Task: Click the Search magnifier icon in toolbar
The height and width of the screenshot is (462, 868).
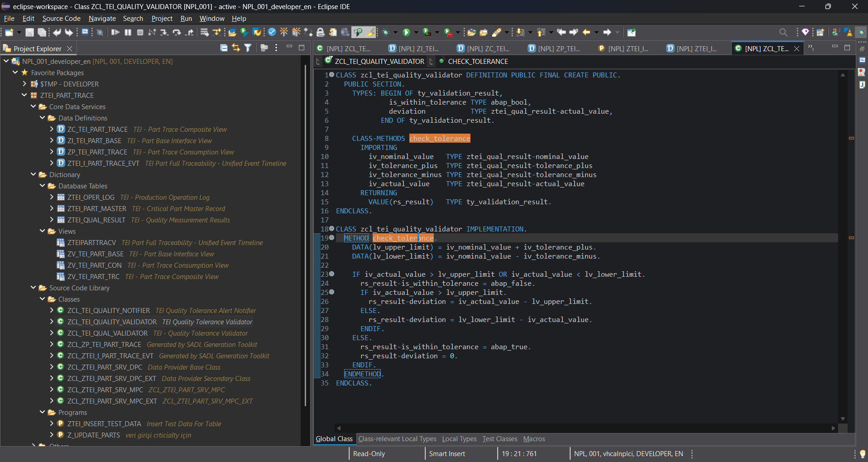Action: 783,32
